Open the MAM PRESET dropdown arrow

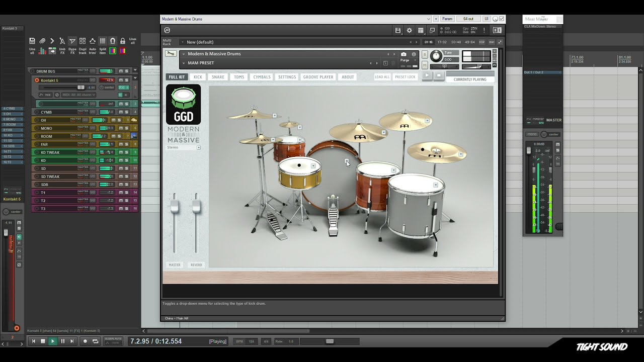click(x=184, y=63)
